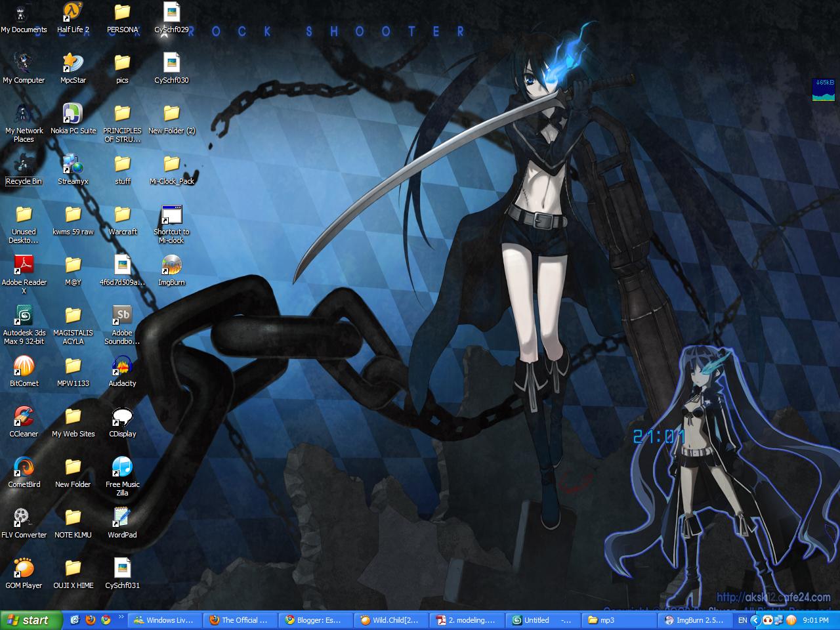Launch the WordPad shortcut

122,524
